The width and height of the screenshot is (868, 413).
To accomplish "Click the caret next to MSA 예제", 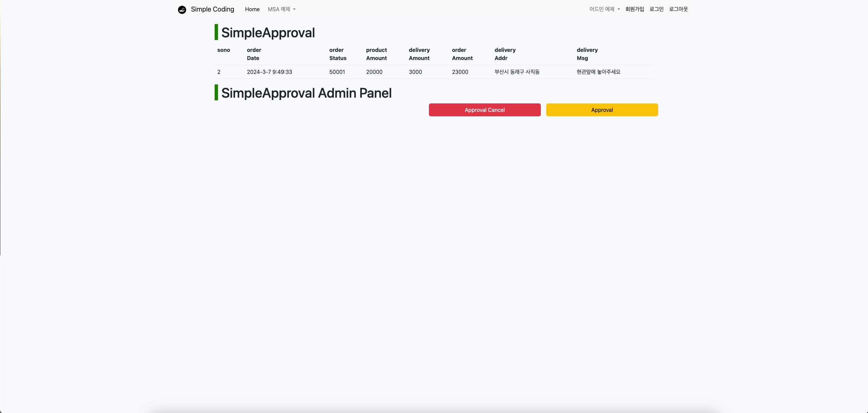I will pos(294,9).
